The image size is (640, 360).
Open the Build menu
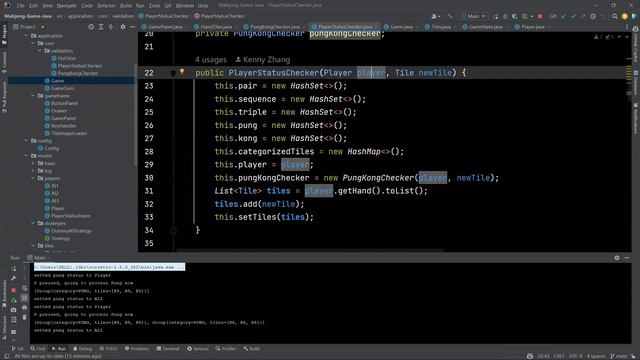tap(126, 6)
